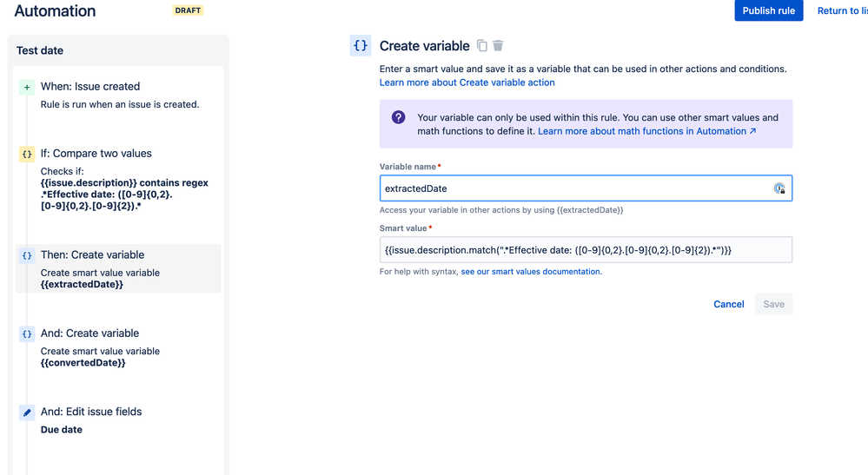Image resolution: width=868 pixels, height=475 pixels.
Task: Click the braces icon for And: Create variable
Action: point(27,334)
